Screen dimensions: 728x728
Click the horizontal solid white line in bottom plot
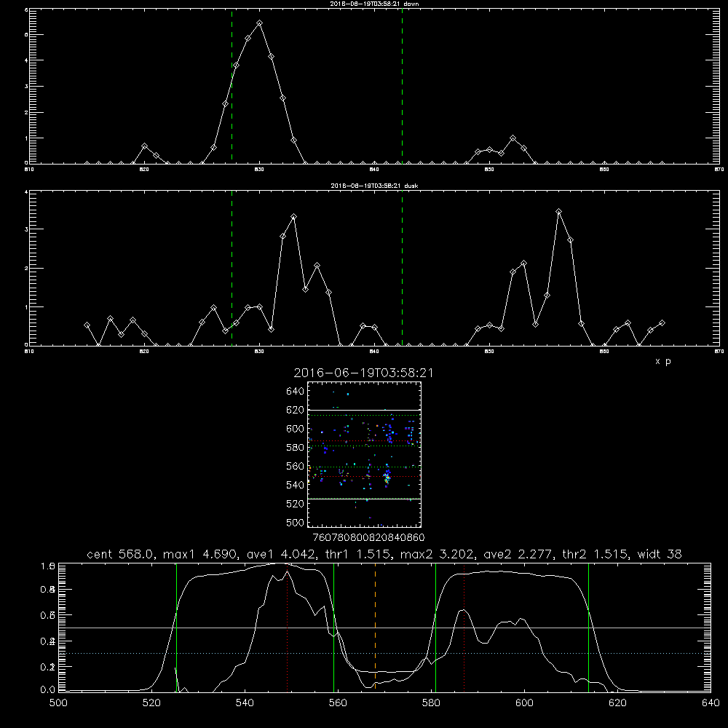(385, 628)
